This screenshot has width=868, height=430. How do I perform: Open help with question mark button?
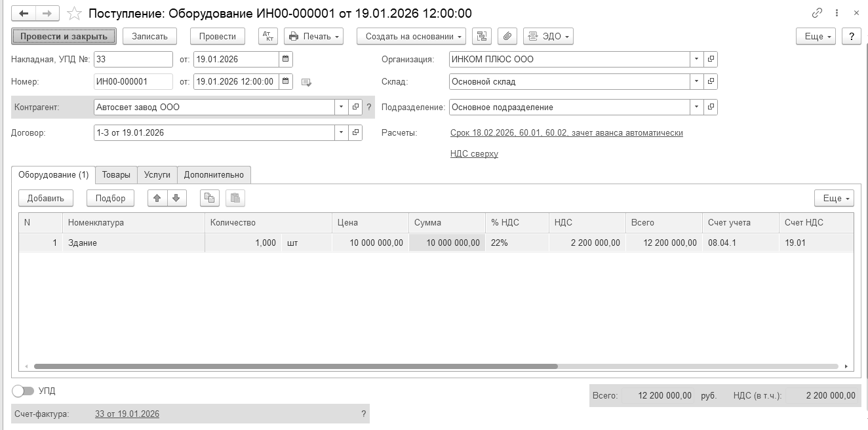(851, 36)
